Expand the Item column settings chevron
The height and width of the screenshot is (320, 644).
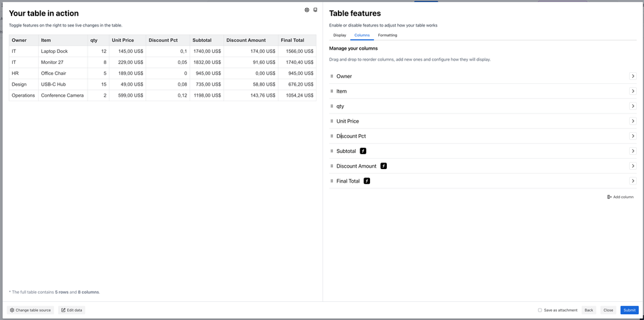(633, 91)
